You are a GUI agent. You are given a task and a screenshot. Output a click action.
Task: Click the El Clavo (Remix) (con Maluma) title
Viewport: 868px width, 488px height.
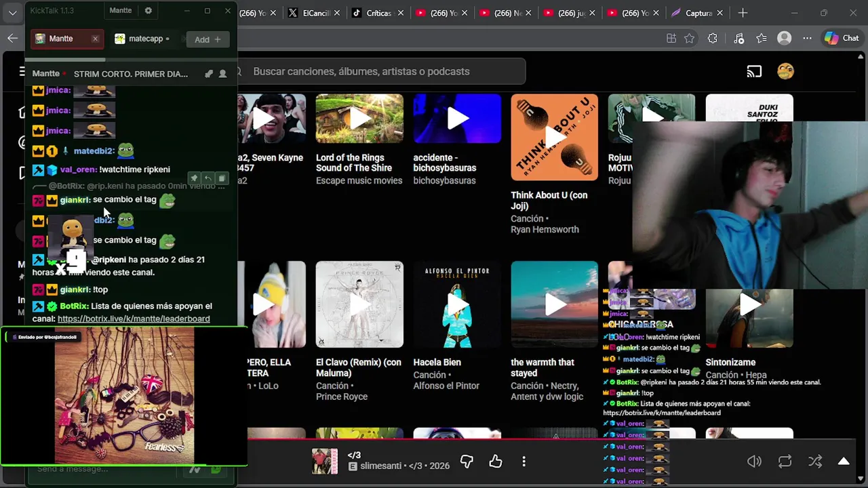pyautogui.click(x=359, y=367)
